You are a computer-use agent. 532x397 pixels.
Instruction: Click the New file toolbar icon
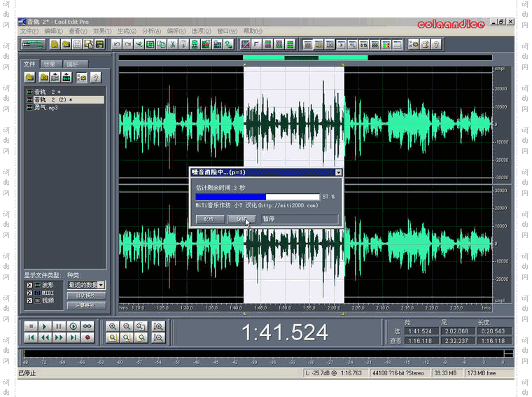click(55, 44)
